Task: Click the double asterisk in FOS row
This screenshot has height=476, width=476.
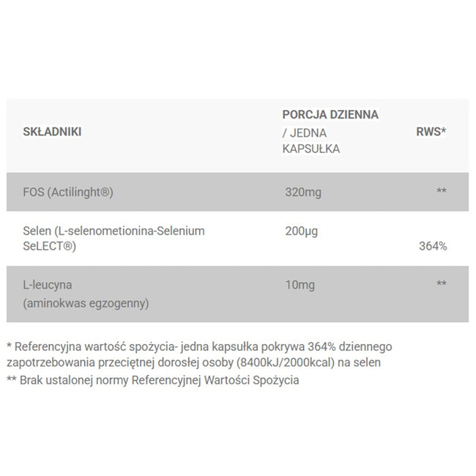Action: coord(441,193)
